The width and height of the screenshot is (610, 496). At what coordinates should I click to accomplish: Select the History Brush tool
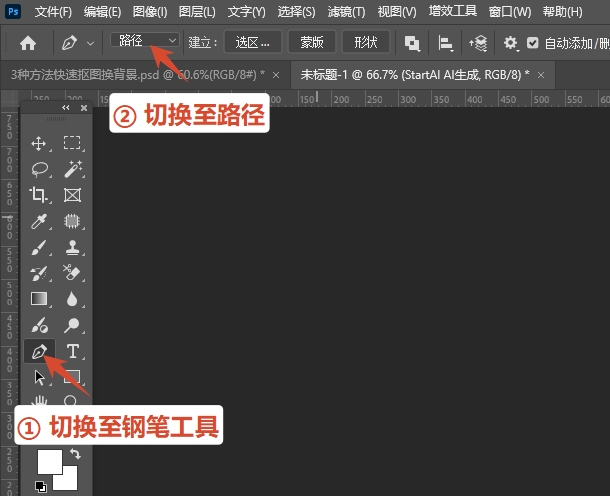pos(39,273)
